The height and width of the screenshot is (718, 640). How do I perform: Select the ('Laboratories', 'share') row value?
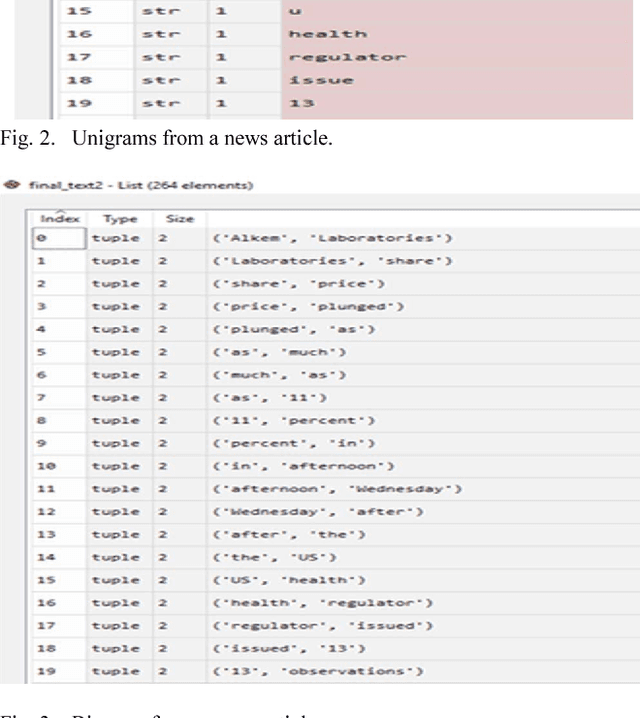(x=329, y=261)
